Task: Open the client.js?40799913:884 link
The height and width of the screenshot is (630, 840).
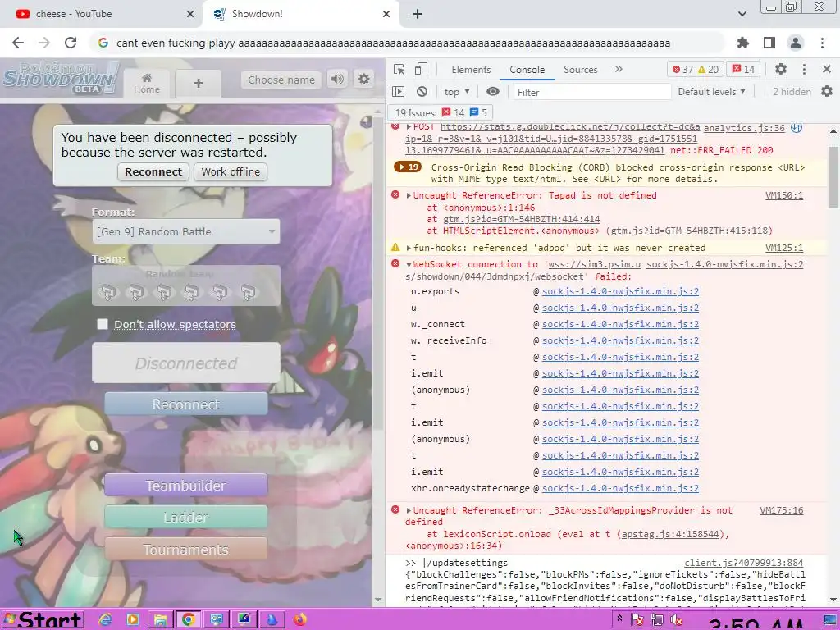Action: click(x=743, y=563)
